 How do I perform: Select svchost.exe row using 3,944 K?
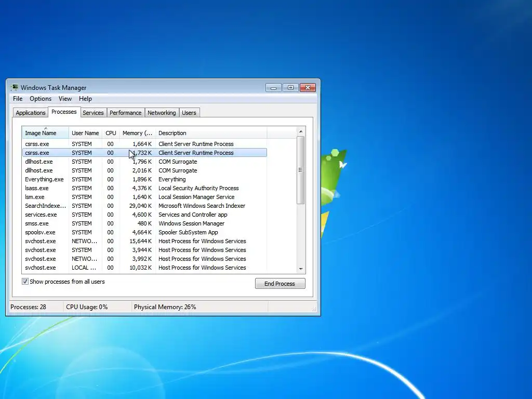(144, 250)
